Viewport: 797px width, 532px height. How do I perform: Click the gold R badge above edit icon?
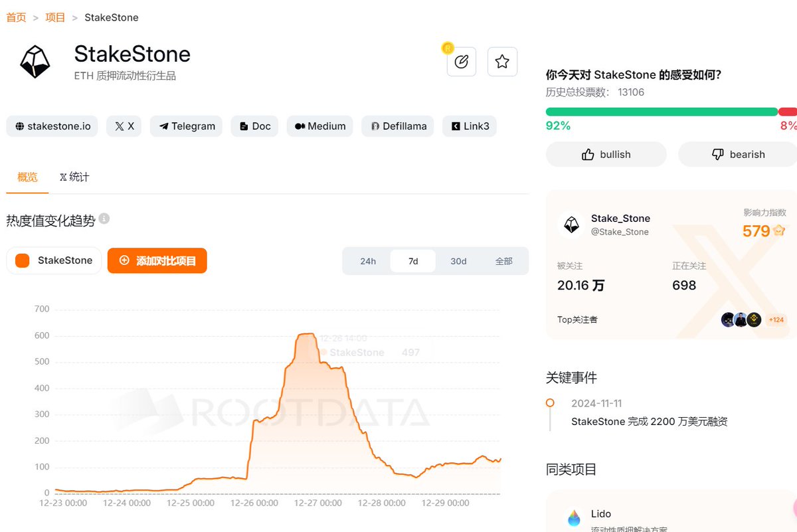[x=448, y=48]
